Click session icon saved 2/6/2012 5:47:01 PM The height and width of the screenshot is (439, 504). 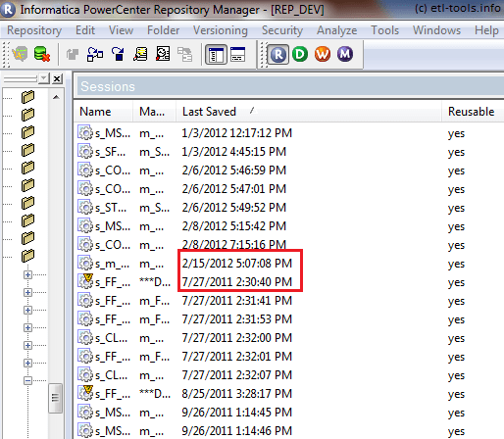(85, 189)
